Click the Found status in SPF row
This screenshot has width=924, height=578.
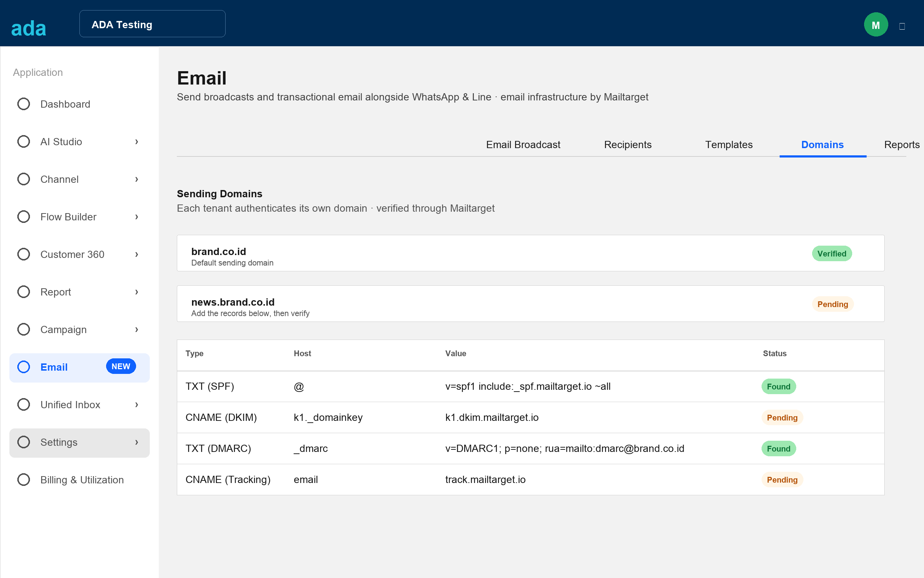click(x=779, y=387)
